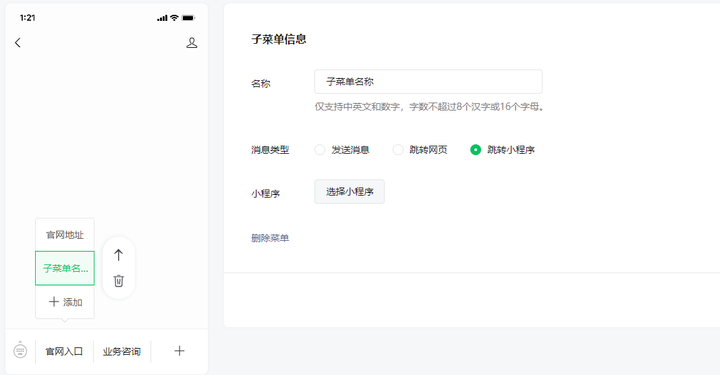Open the profile icon in phone preview
Viewport: 720px width, 375px height.
[191, 43]
